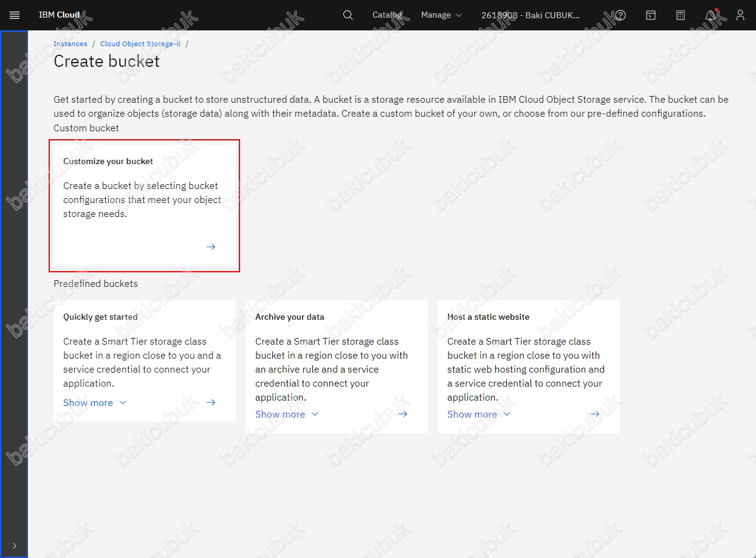Open the Help question mark icon
This screenshot has height=558, width=756.
point(620,15)
